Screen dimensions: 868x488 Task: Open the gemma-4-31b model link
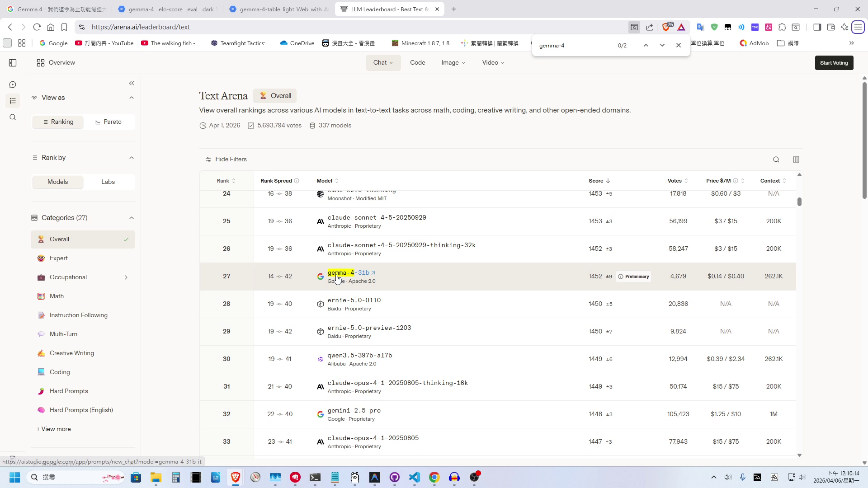348,273
